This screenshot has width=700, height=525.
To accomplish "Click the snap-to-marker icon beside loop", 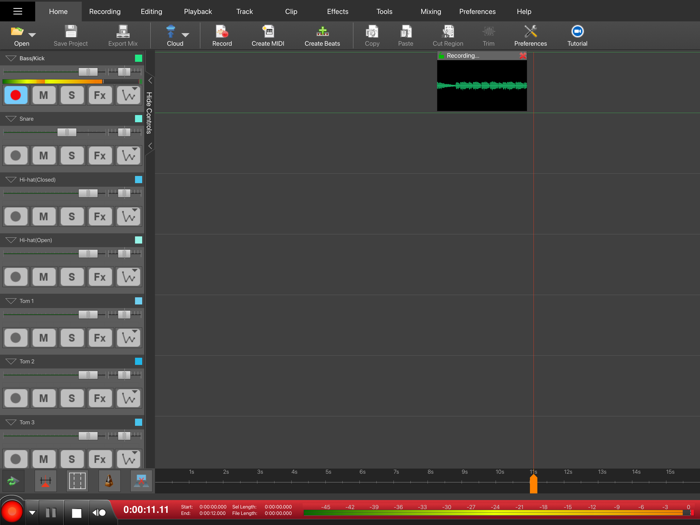I will point(45,481).
